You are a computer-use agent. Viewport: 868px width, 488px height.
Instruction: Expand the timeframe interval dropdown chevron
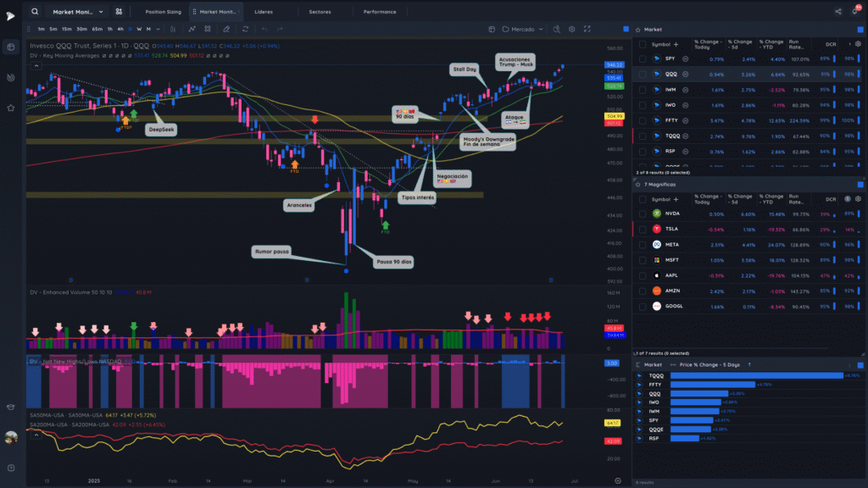[158, 30]
